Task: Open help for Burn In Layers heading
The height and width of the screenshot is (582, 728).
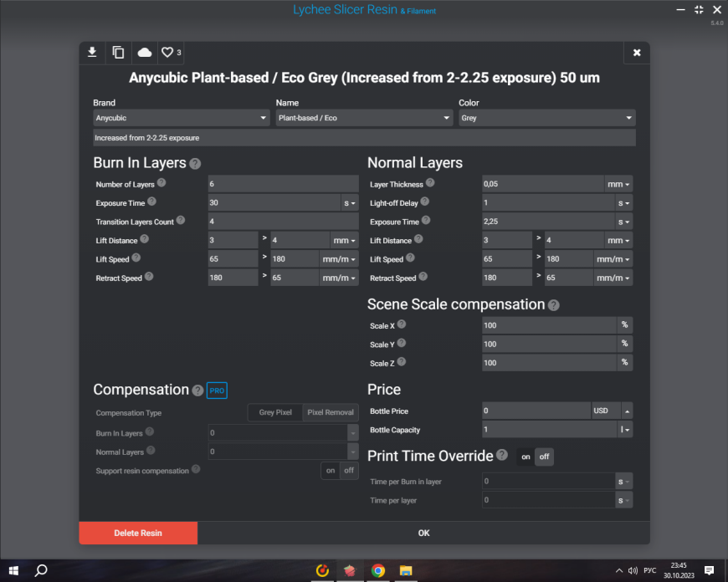Action: pyautogui.click(x=196, y=164)
